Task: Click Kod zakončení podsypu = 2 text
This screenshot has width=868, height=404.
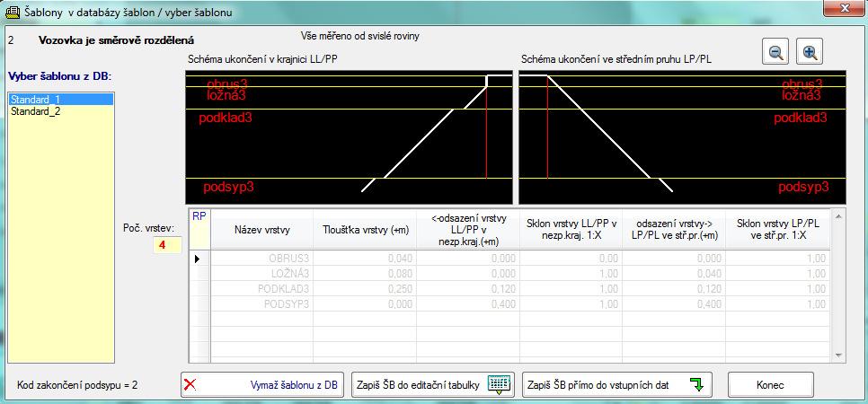Action: click(x=77, y=384)
